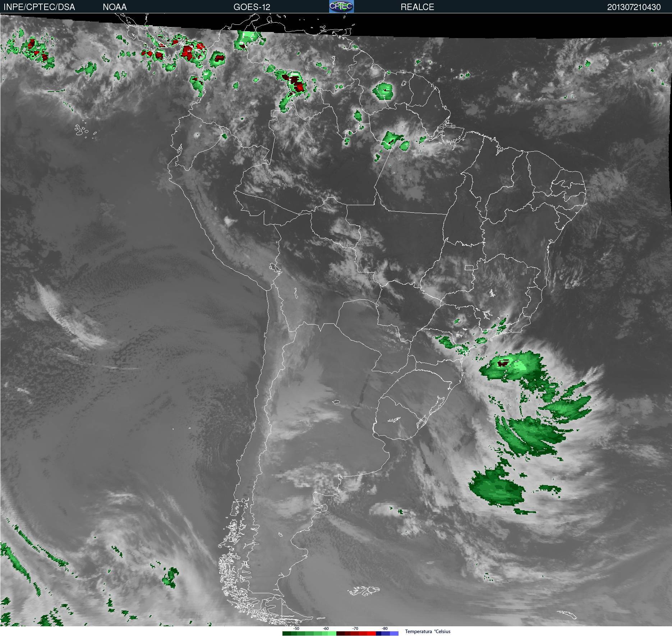Click the light blue swatch in the legend
This screenshot has width=672, height=636.
[x=394, y=633]
